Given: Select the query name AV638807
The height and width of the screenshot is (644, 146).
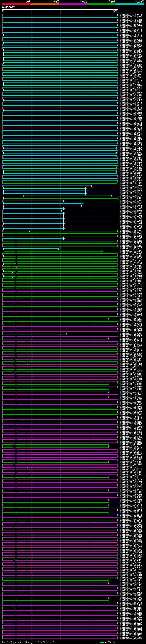Looking at the screenshot, I should click(x=8, y=7).
